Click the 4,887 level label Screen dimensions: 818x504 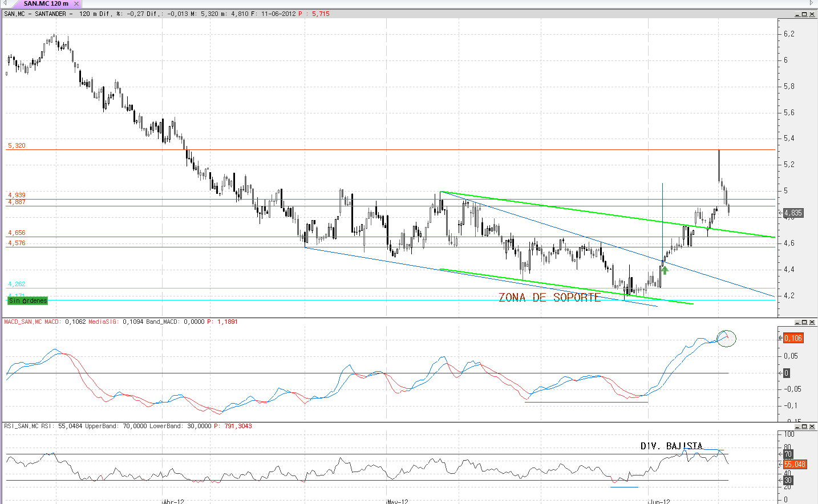[17, 202]
